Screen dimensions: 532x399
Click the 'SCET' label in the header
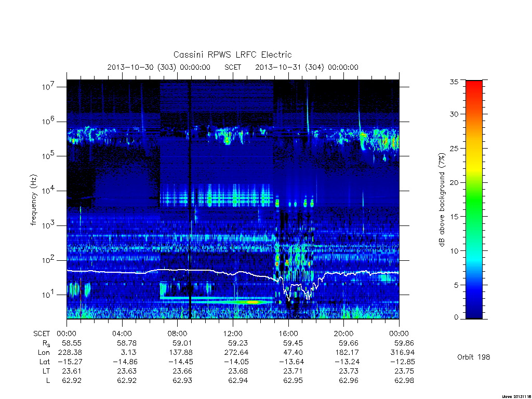233,67
